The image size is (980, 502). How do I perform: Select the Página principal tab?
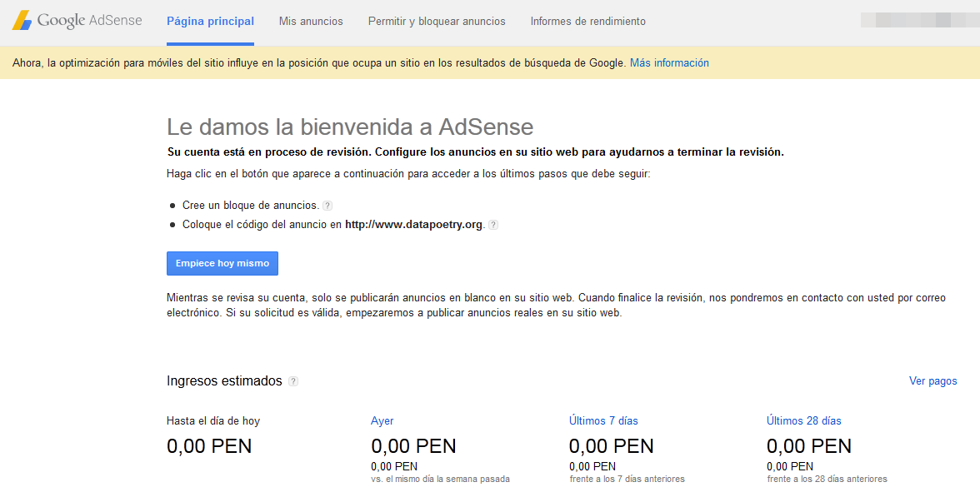click(x=210, y=22)
